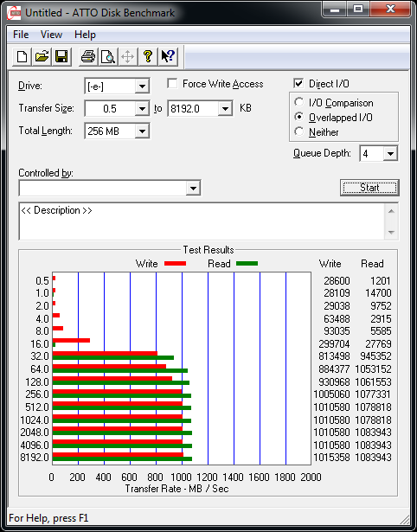The height and width of the screenshot is (532, 417).
Task: Print results using the printer icon
Action: tap(88, 56)
